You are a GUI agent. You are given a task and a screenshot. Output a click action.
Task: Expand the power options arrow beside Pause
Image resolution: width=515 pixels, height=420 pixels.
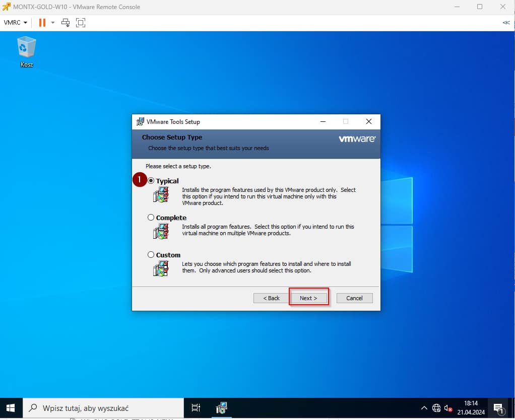[x=53, y=23]
